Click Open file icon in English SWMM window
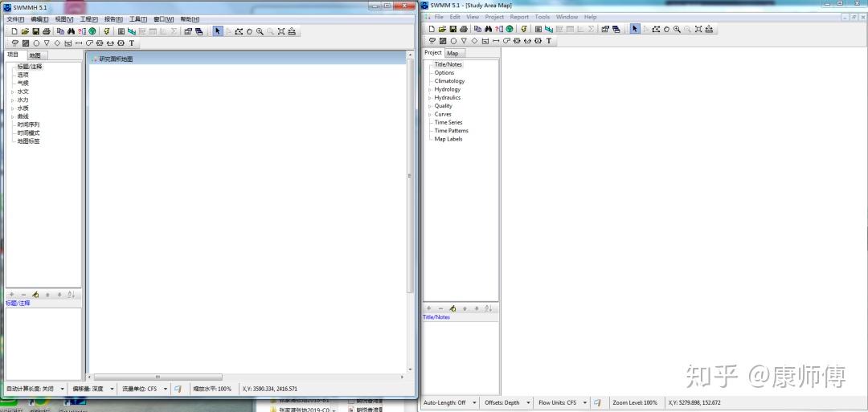The image size is (868, 412). tap(442, 29)
